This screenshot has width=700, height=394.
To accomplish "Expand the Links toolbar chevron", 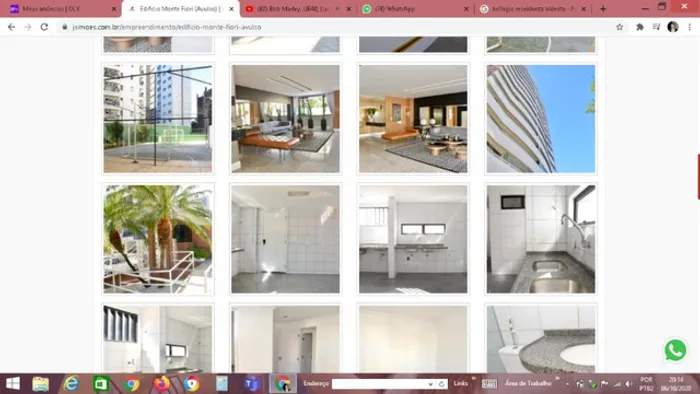I will (474, 379).
